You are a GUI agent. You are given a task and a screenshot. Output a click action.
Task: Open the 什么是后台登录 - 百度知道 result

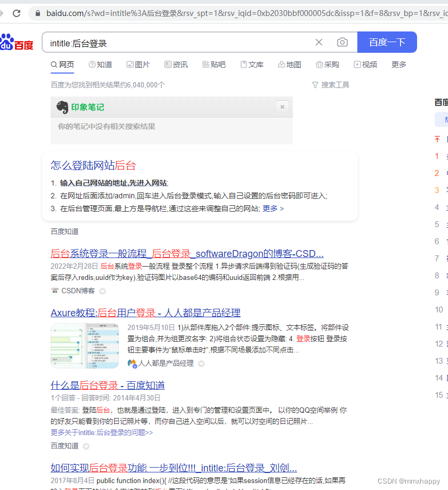108,385
